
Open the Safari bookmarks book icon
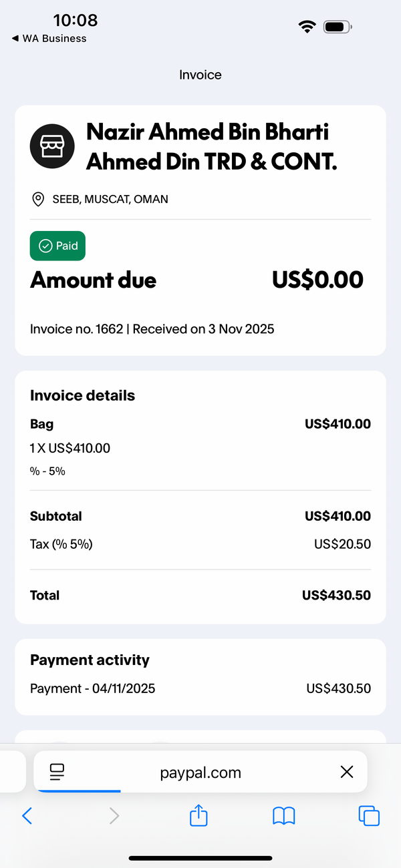284,816
